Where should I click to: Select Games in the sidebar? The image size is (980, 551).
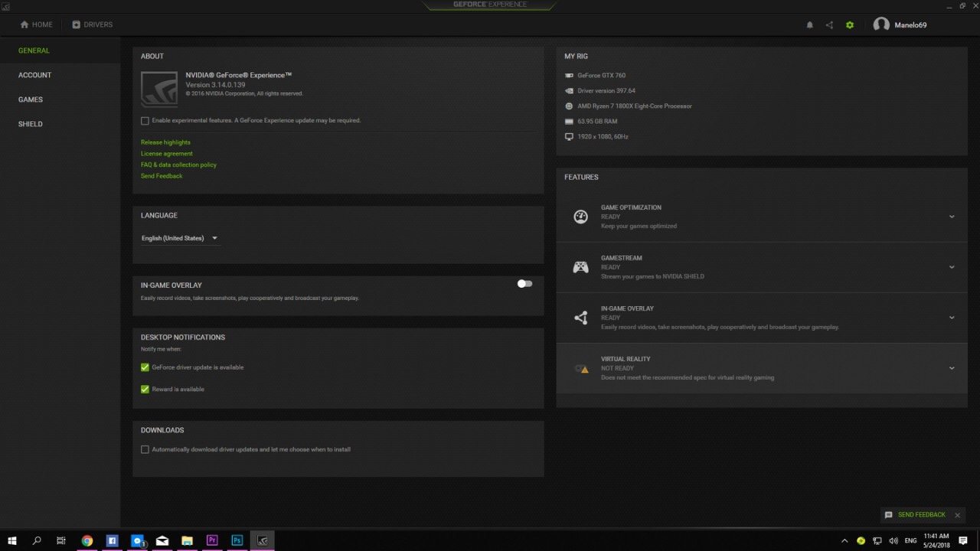[31, 99]
